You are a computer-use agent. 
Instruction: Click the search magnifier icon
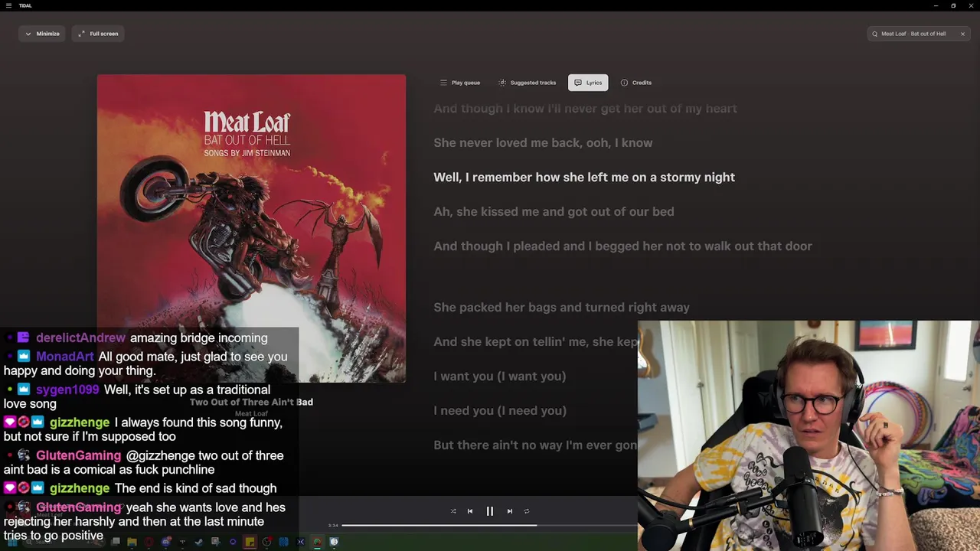[874, 34]
